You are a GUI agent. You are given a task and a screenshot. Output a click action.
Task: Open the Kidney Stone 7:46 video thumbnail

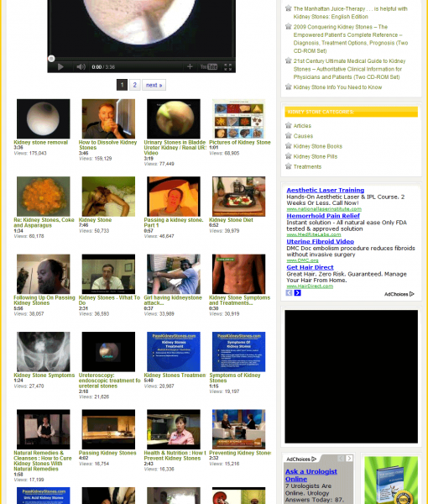(x=108, y=196)
